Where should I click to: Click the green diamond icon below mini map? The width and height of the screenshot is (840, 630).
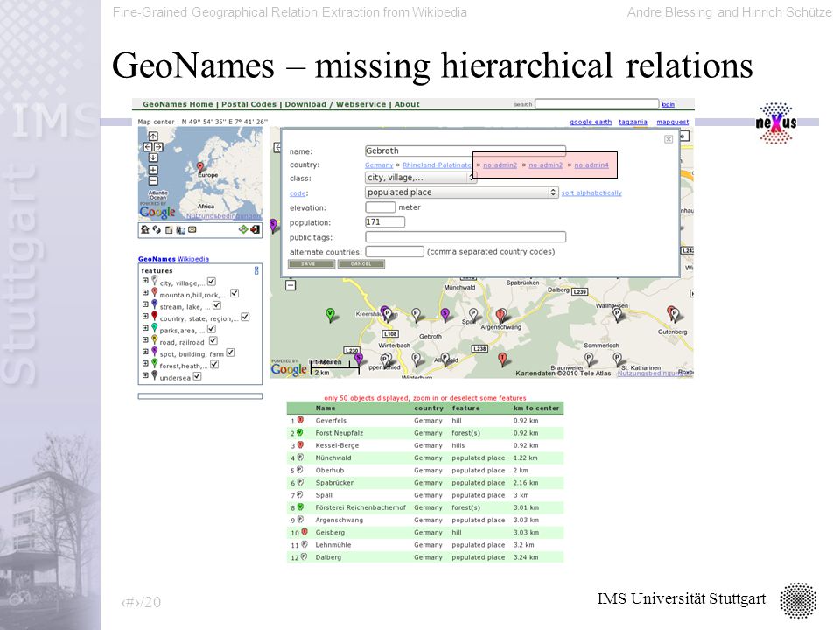point(243,229)
